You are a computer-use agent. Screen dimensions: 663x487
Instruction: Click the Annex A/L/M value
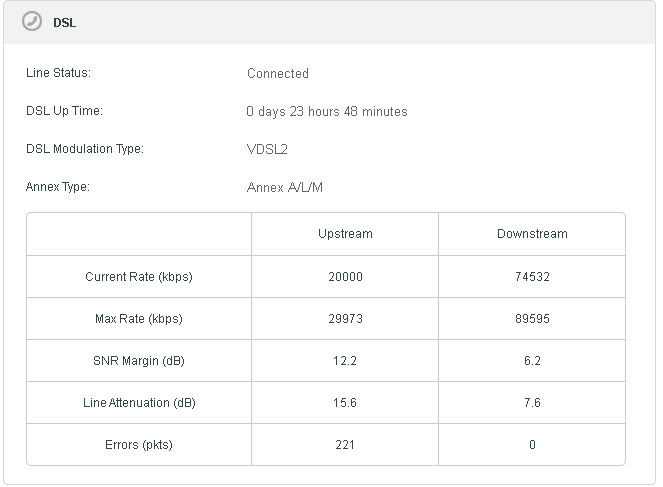coord(284,187)
